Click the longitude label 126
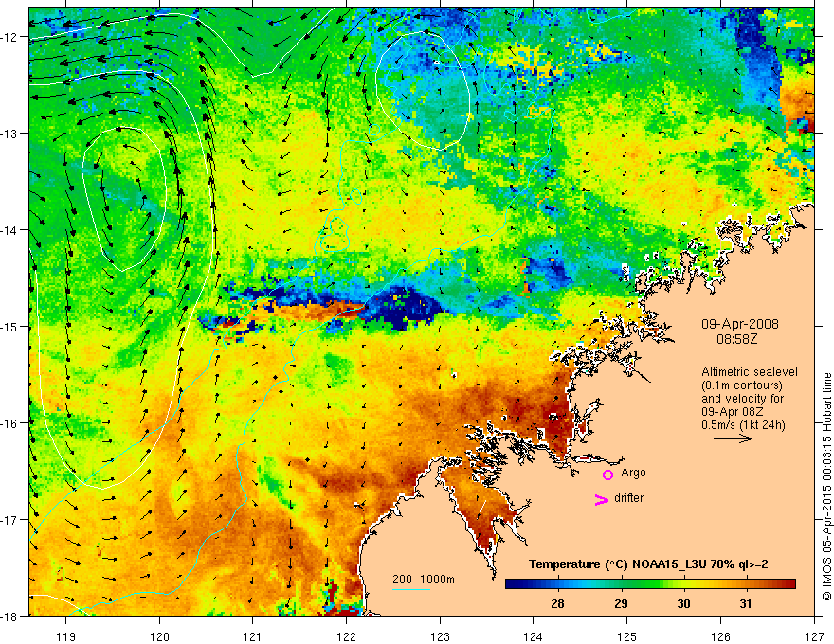Viewport: 834px width, 644px height. point(720,636)
